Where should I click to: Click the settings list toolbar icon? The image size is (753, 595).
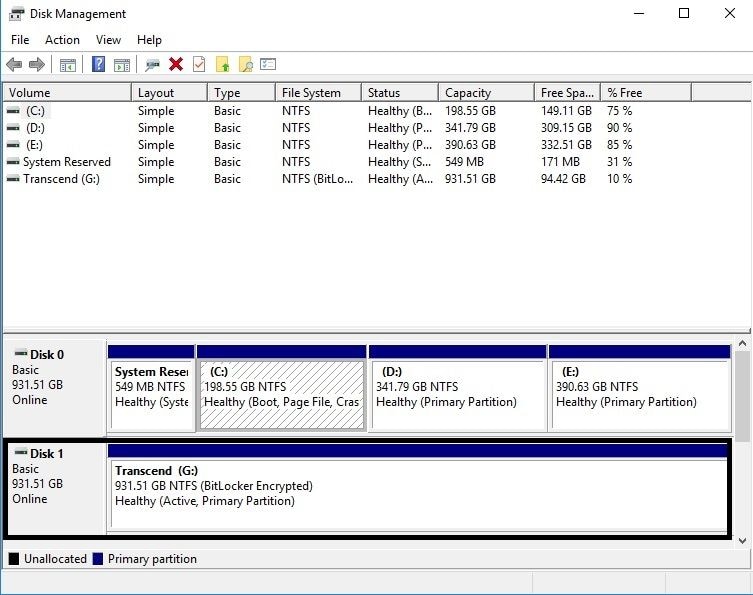[x=268, y=64]
